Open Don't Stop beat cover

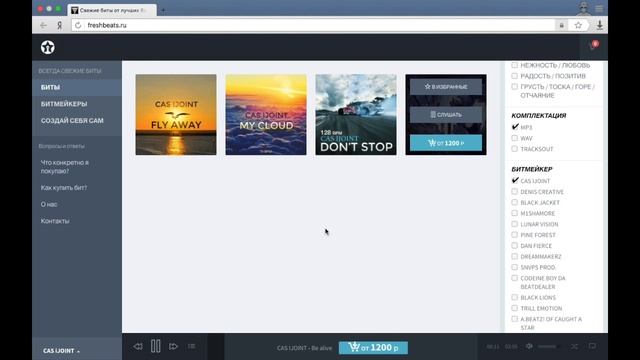pos(356,115)
